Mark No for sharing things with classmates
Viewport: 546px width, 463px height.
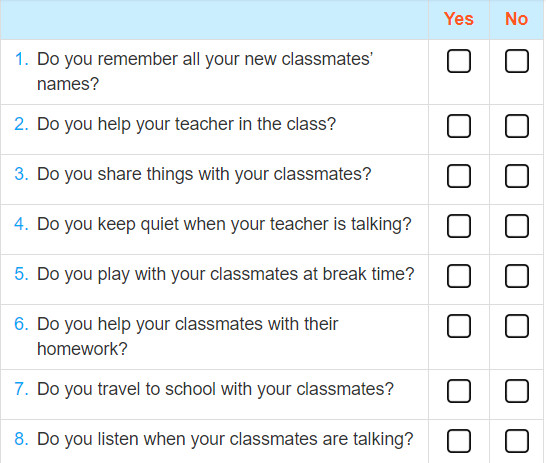tap(517, 176)
